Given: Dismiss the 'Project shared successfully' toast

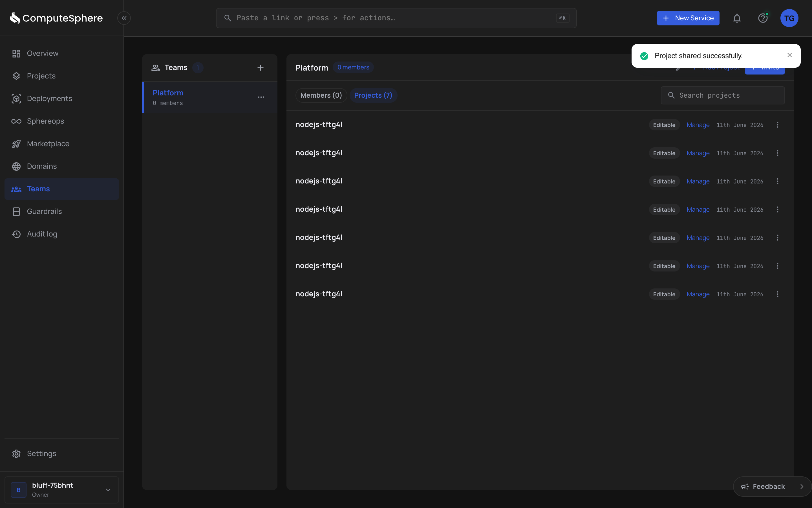Looking at the screenshot, I should [789, 55].
